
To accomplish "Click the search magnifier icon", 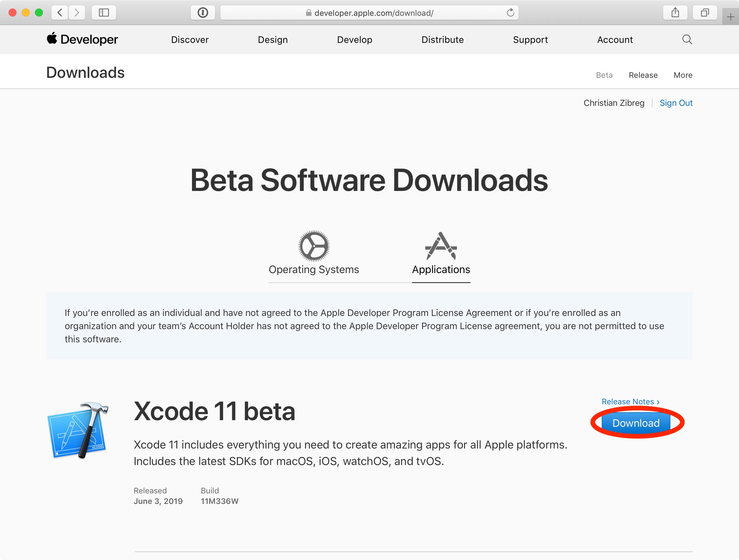I will [x=687, y=40].
